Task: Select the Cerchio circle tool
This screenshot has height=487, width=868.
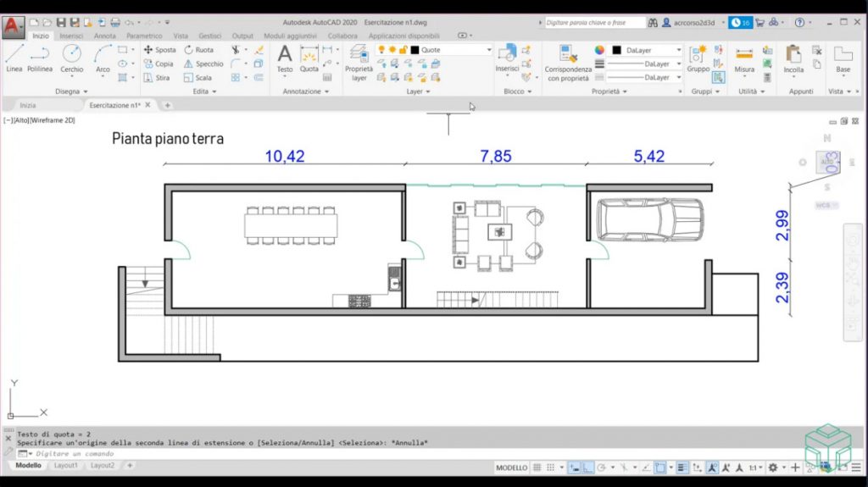Action: pyautogui.click(x=72, y=58)
